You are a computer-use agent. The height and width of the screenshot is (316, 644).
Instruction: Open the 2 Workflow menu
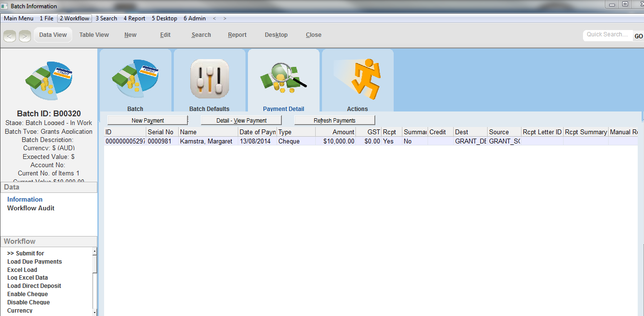point(74,18)
